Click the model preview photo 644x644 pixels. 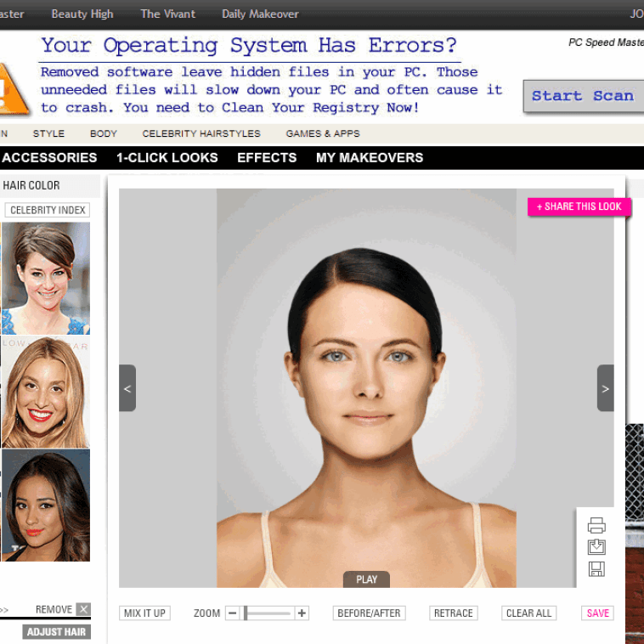coord(366,388)
